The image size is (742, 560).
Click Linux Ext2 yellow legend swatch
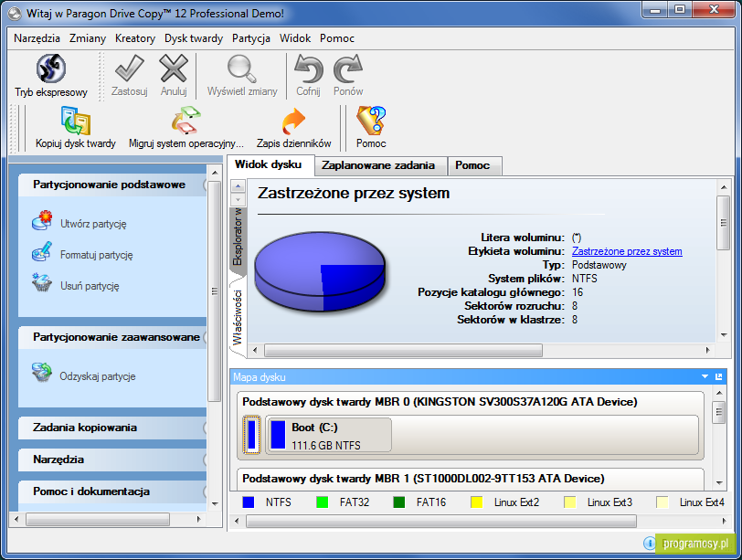click(476, 502)
